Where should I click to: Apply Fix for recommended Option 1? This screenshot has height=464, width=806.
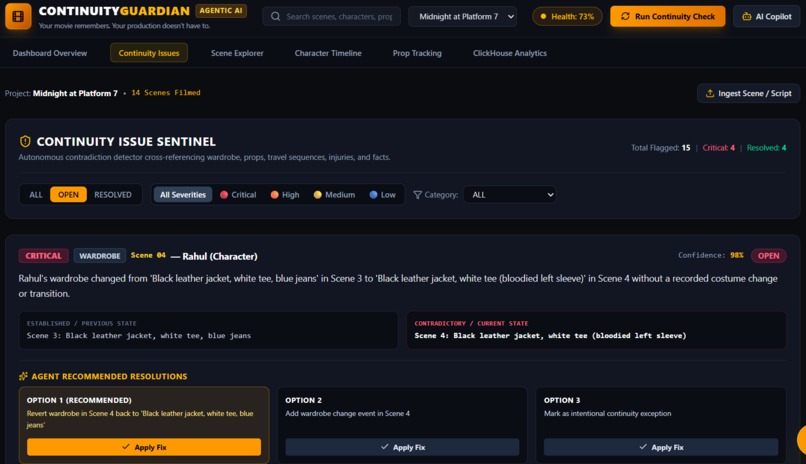pyautogui.click(x=144, y=447)
